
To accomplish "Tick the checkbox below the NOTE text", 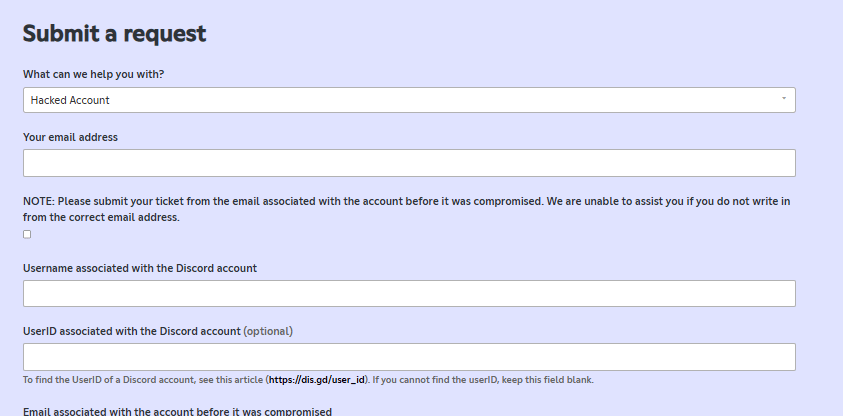I will click(x=27, y=234).
